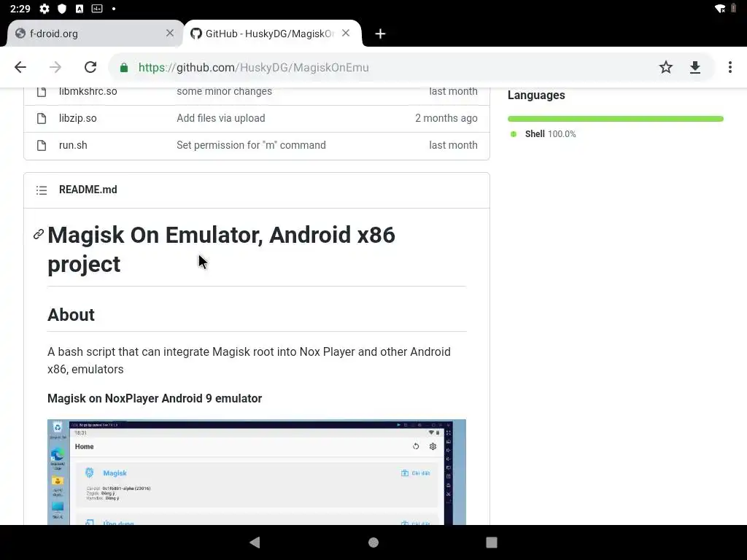Click the file icon next to run.sh
Image resolution: width=747 pixels, height=560 pixels.
[42, 145]
